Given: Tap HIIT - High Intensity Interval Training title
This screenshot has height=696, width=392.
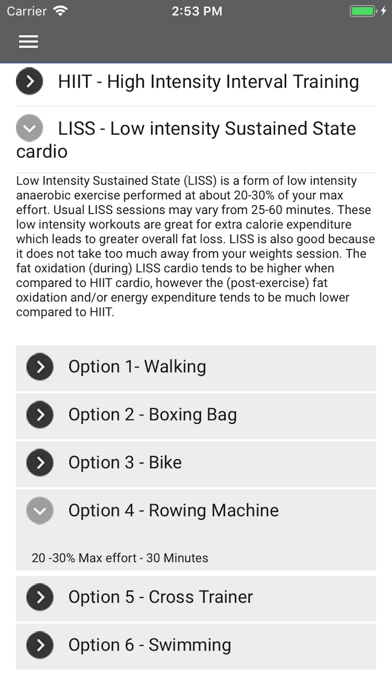Looking at the screenshot, I should [x=208, y=82].
